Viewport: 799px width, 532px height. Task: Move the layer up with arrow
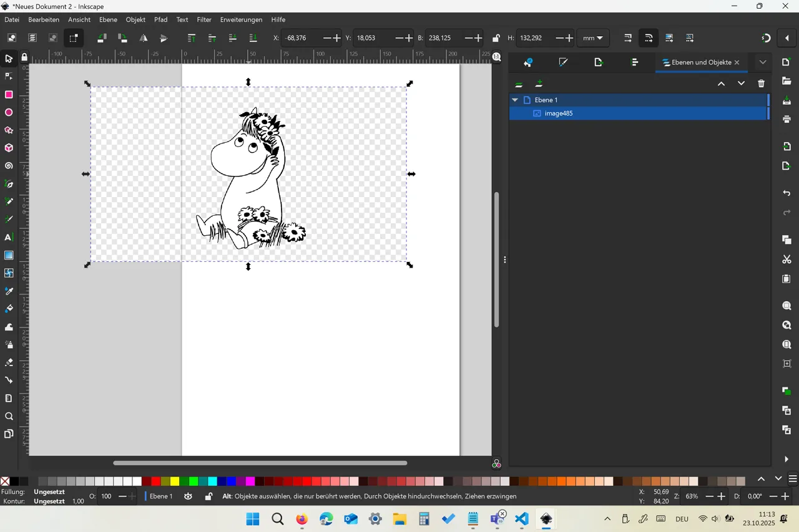click(721, 84)
